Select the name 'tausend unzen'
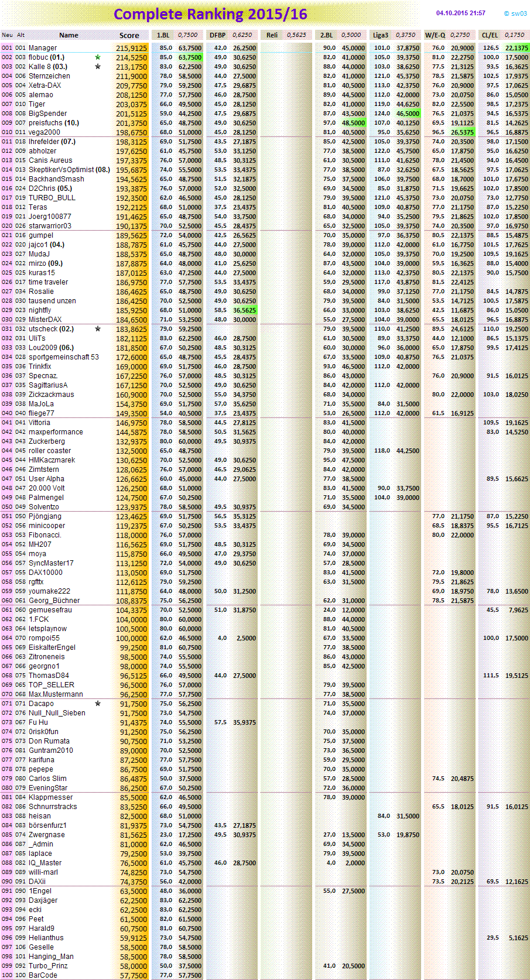Image resolution: width=530 pixels, height=980 pixels. pyautogui.click(x=52, y=301)
